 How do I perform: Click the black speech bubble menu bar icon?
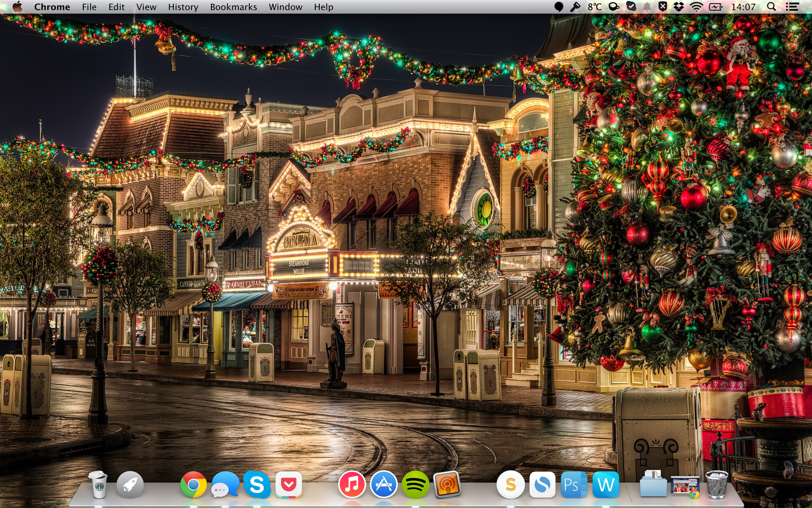[559, 7]
